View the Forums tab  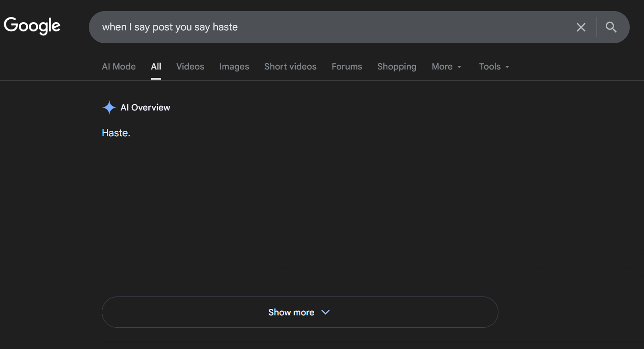(347, 67)
